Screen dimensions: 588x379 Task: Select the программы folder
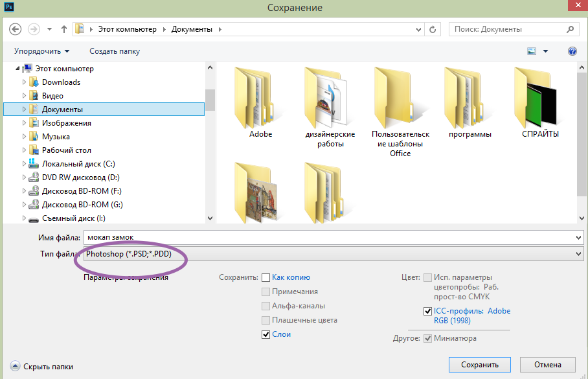point(470,102)
